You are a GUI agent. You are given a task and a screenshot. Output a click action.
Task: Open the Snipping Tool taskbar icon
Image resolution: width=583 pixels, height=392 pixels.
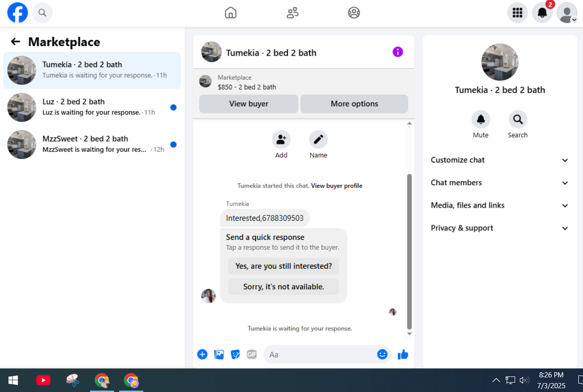73,380
